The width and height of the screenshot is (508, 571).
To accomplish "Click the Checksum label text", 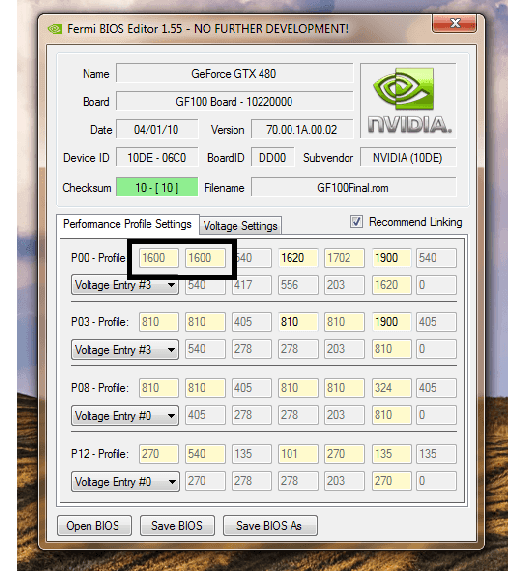I will pos(87,188).
